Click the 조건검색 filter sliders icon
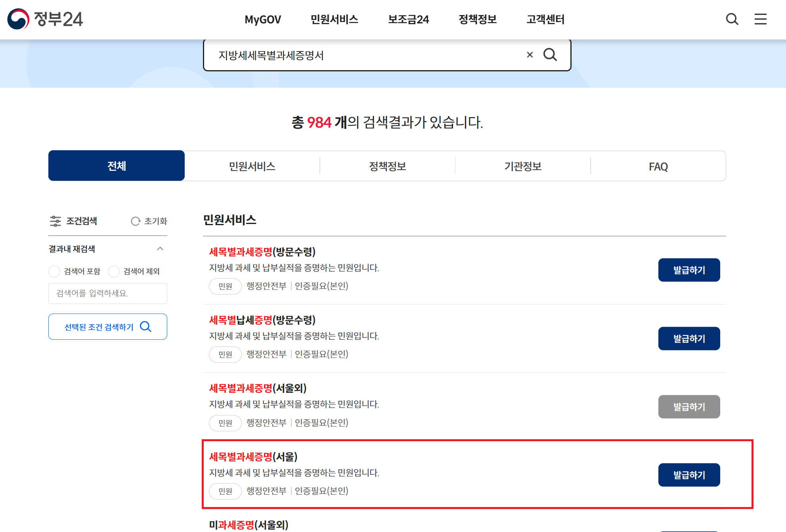 [x=55, y=221]
